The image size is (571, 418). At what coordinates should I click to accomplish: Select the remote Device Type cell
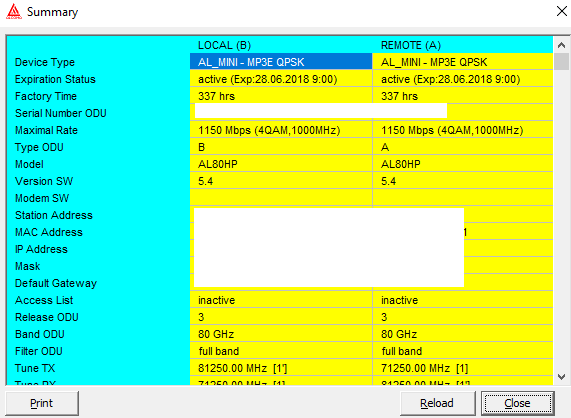coord(462,62)
